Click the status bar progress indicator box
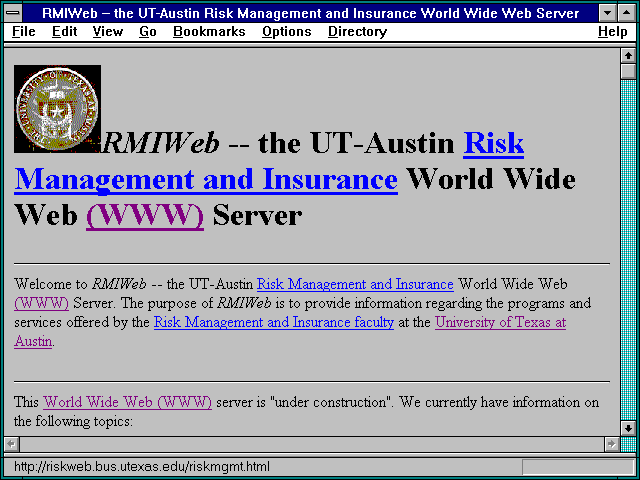Image resolution: width=640 pixels, height=480 pixels. pos(578,467)
